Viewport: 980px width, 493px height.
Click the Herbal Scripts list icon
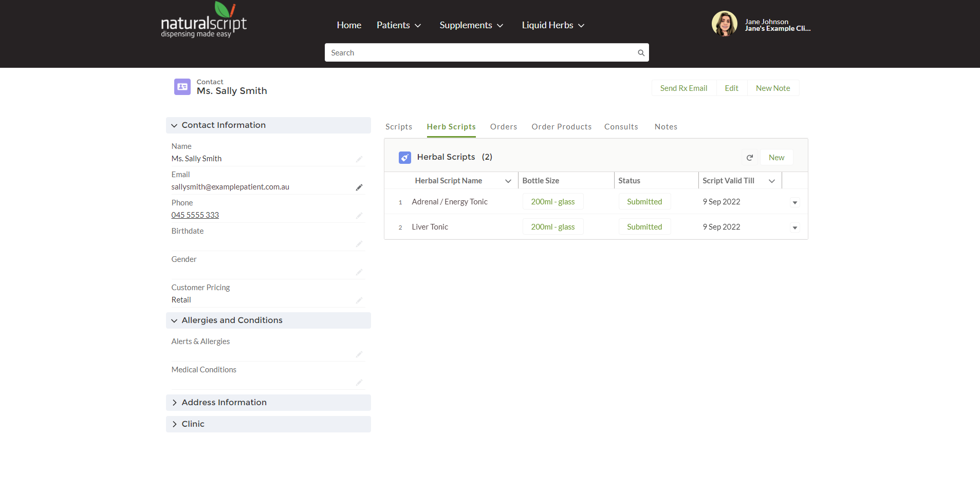[x=405, y=158]
